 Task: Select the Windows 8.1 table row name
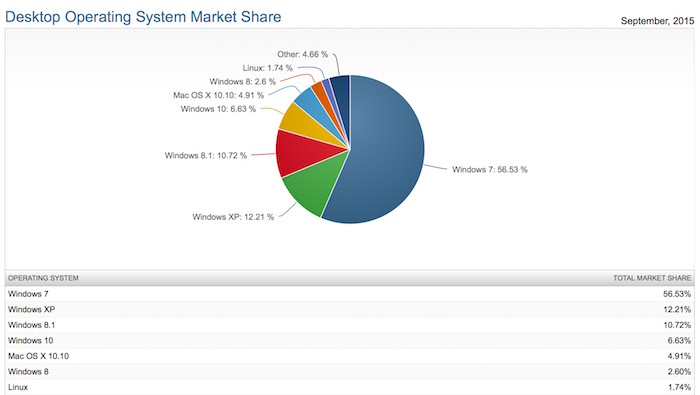[x=31, y=325]
